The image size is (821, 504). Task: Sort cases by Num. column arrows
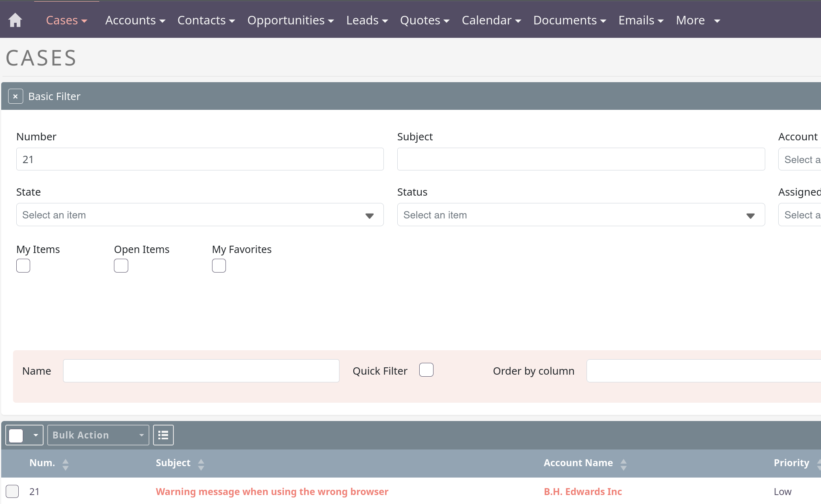(x=66, y=464)
